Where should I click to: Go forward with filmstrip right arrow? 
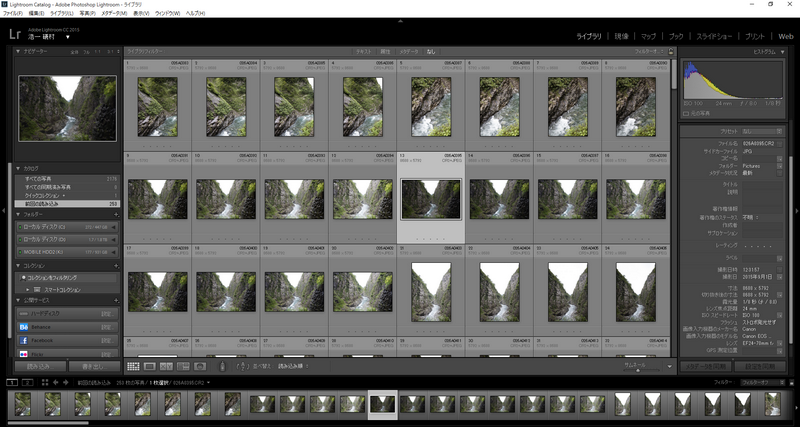pos(67,382)
